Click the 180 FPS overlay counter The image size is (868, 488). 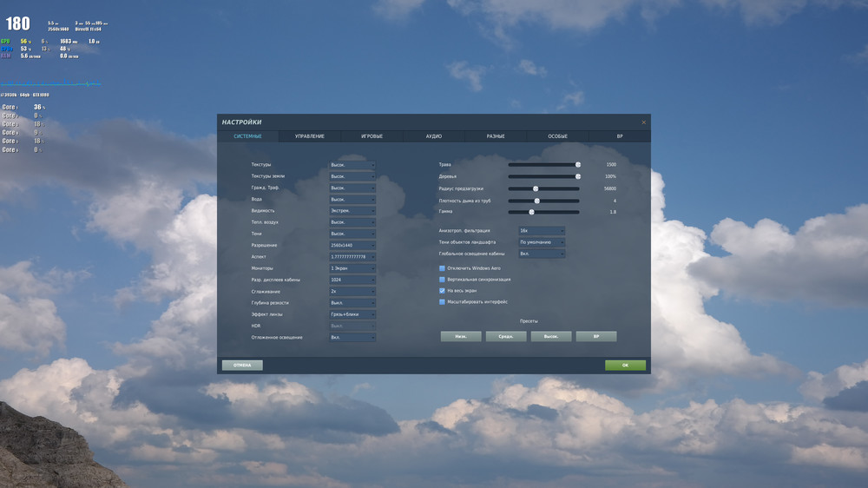pyautogui.click(x=17, y=23)
